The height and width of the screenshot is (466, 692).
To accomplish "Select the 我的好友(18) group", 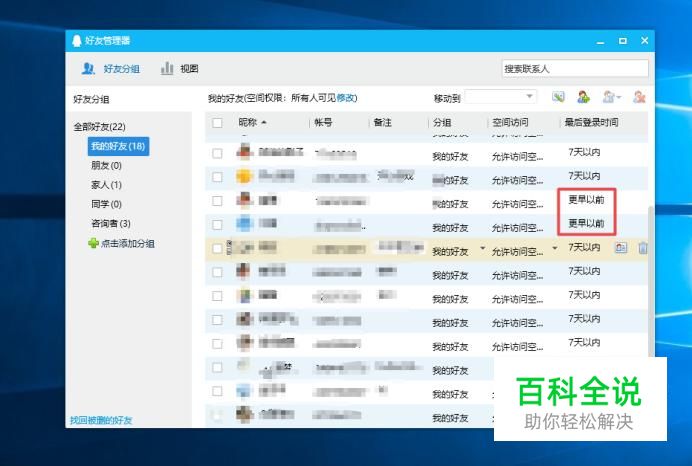I will pyautogui.click(x=118, y=147).
